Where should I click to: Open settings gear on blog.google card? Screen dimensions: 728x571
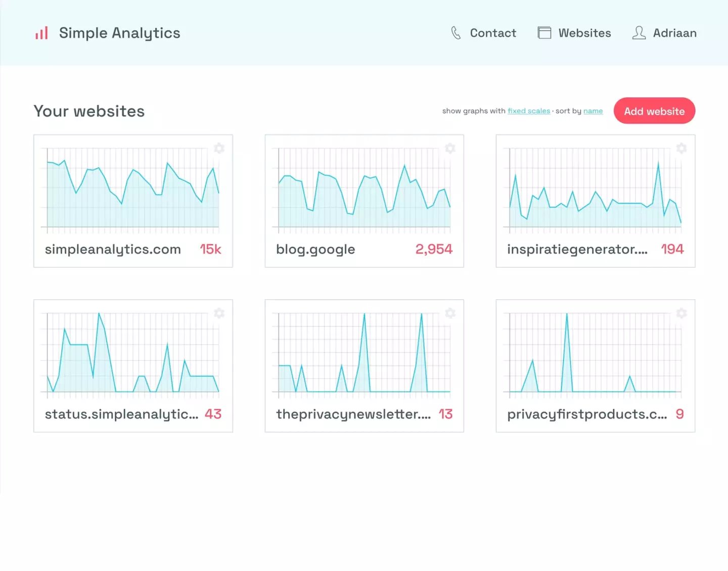tap(450, 148)
